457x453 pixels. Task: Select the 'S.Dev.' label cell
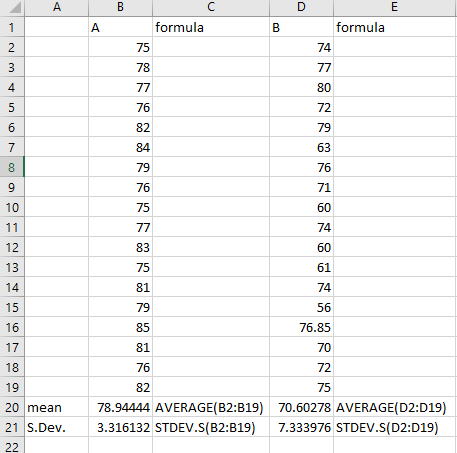click(x=57, y=427)
